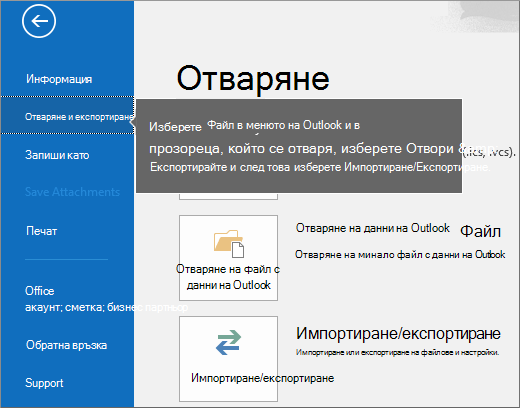Viewport: 520px width, 408px height.
Task: Select the Отваряне page heading
Action: [253, 79]
